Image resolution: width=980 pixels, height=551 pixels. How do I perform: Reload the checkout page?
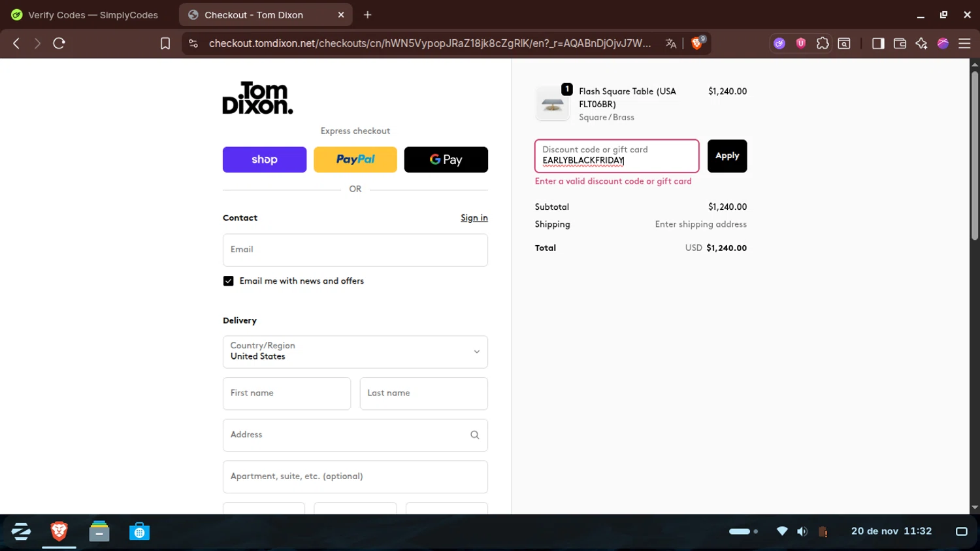coord(59,43)
